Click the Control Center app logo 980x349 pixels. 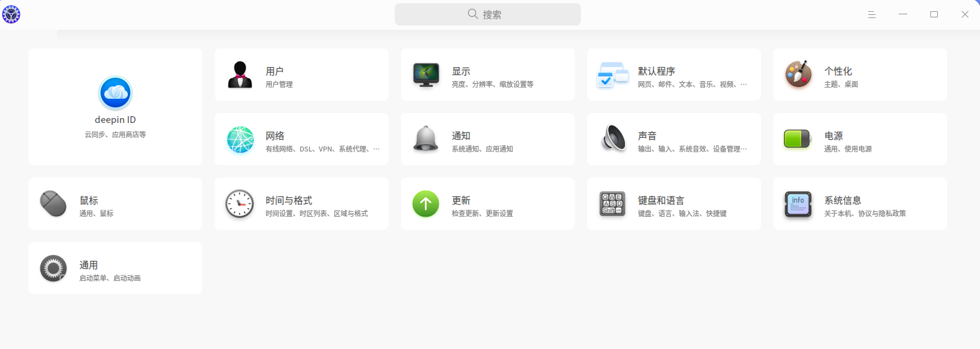click(11, 14)
